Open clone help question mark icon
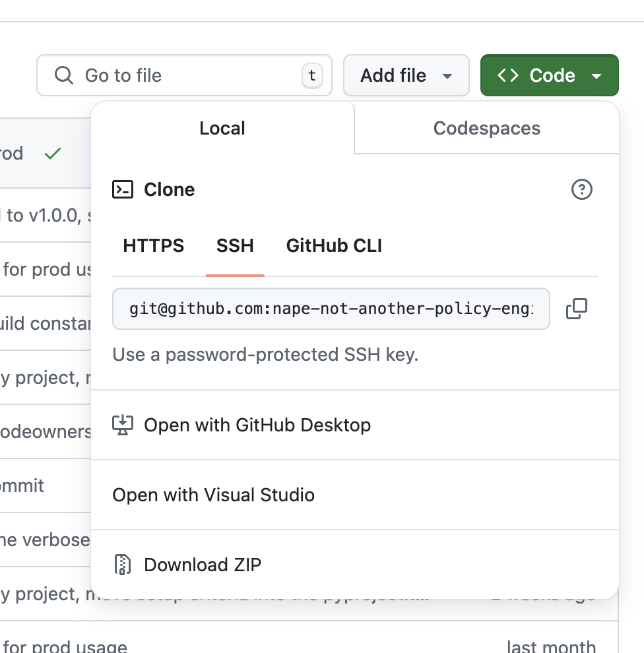The image size is (644, 653). pos(581,189)
